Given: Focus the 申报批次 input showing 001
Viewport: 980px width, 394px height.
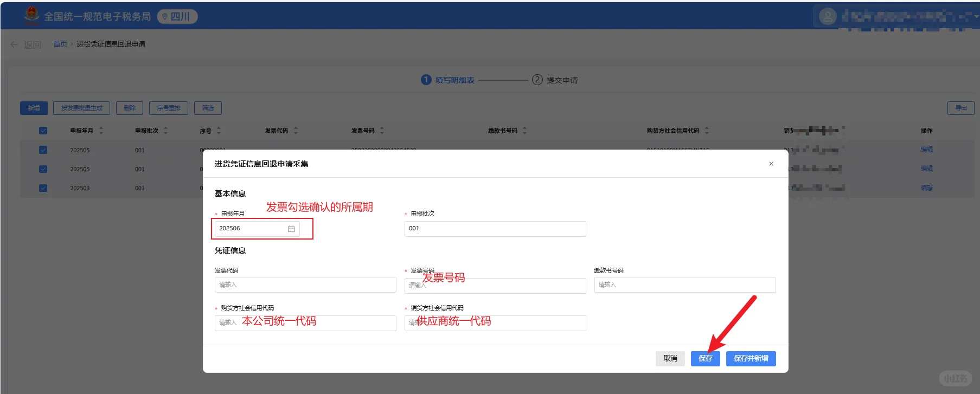Looking at the screenshot, I should coord(495,229).
